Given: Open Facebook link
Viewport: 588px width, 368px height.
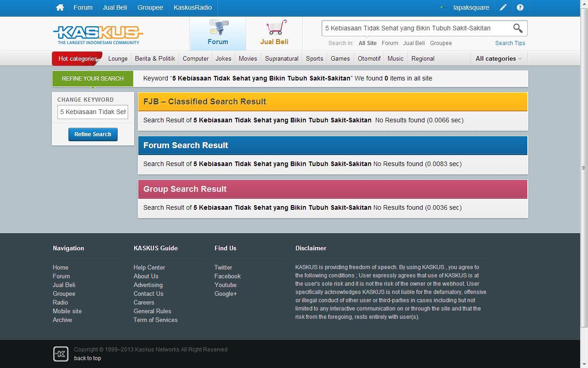Looking at the screenshot, I should [x=228, y=276].
